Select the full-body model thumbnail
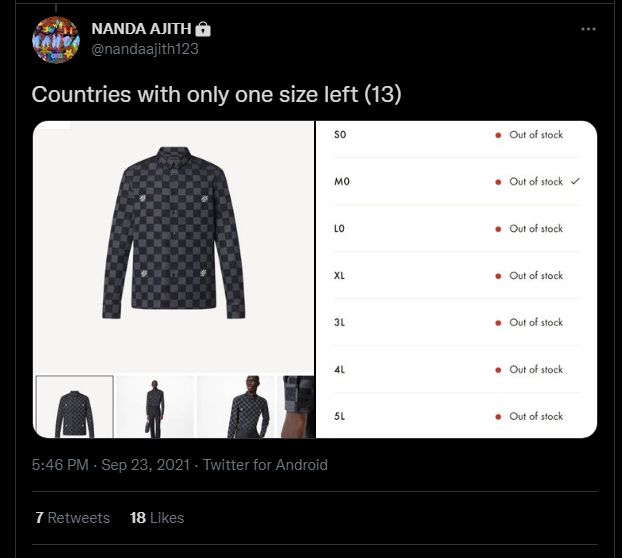The image size is (622, 558). click(x=155, y=406)
